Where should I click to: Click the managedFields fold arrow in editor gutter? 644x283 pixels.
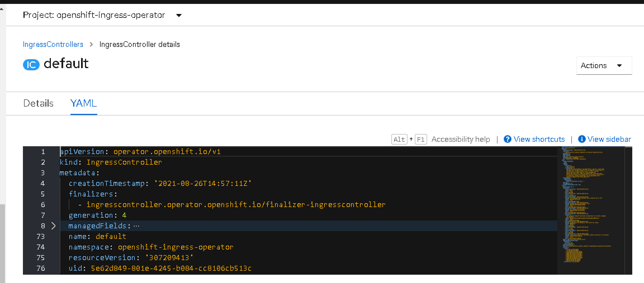coord(53,226)
